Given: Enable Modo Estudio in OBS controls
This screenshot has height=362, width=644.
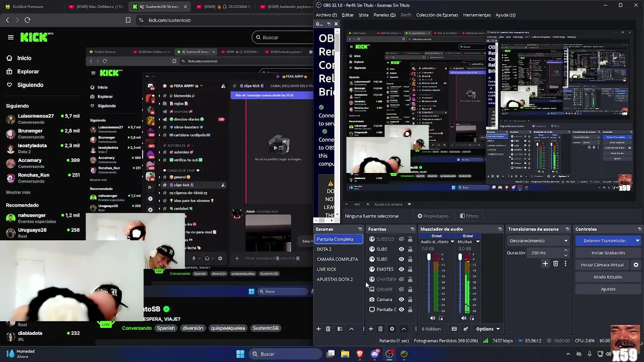Looking at the screenshot, I should (x=608, y=277).
